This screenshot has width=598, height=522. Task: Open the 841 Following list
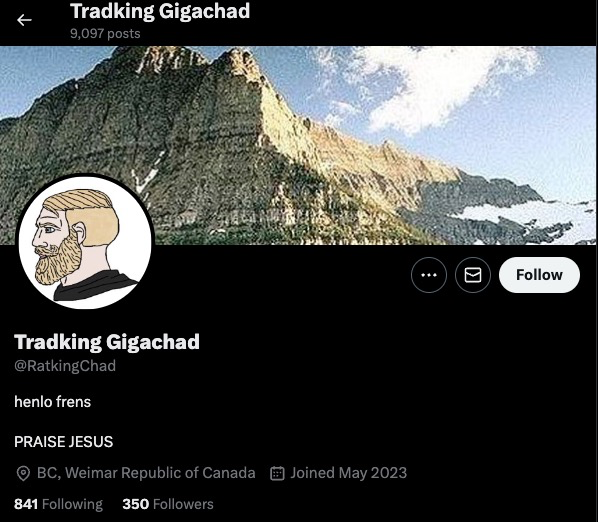point(58,504)
